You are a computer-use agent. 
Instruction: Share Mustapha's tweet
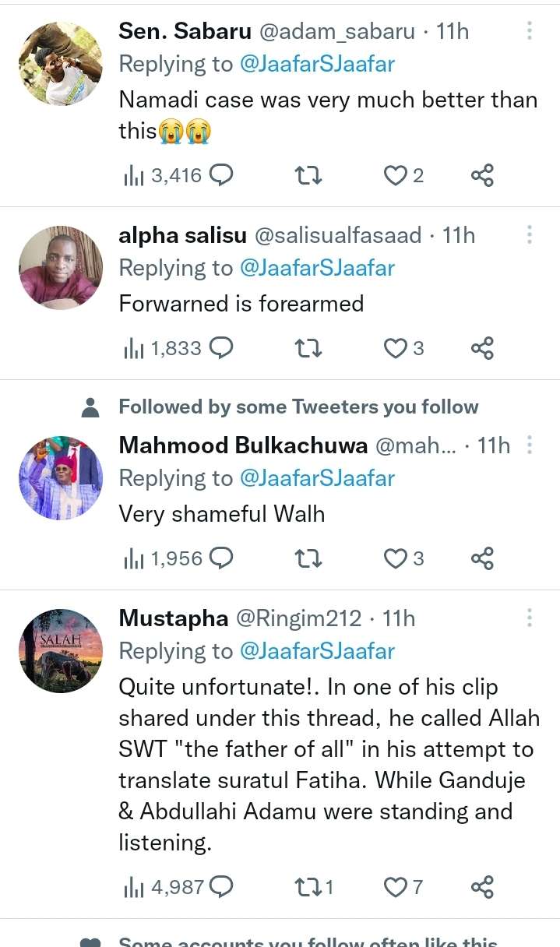click(482, 887)
